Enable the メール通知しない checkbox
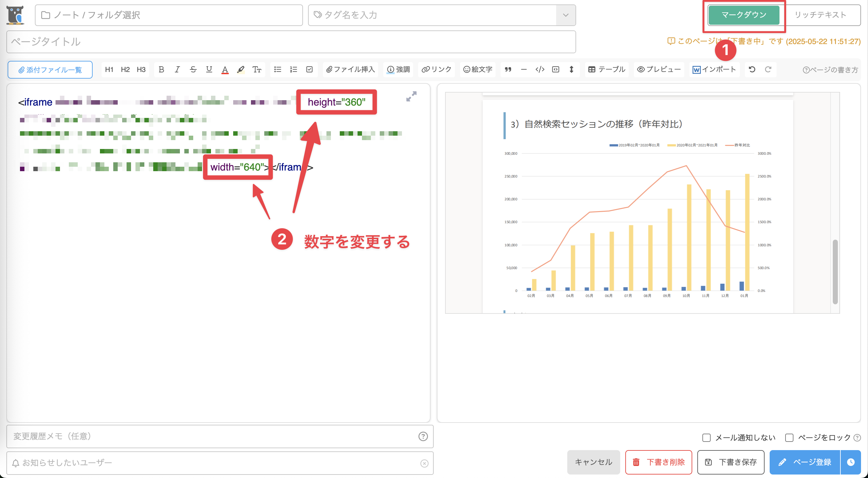 [x=706, y=438]
